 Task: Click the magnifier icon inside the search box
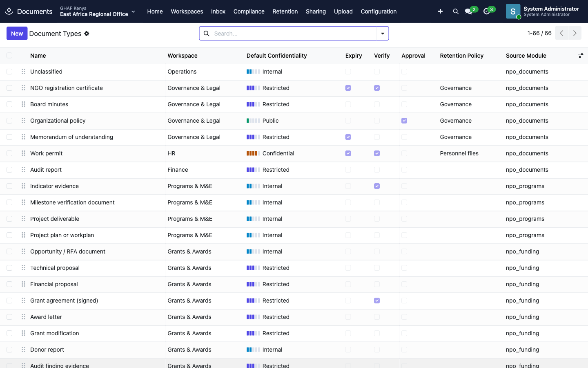207,34
